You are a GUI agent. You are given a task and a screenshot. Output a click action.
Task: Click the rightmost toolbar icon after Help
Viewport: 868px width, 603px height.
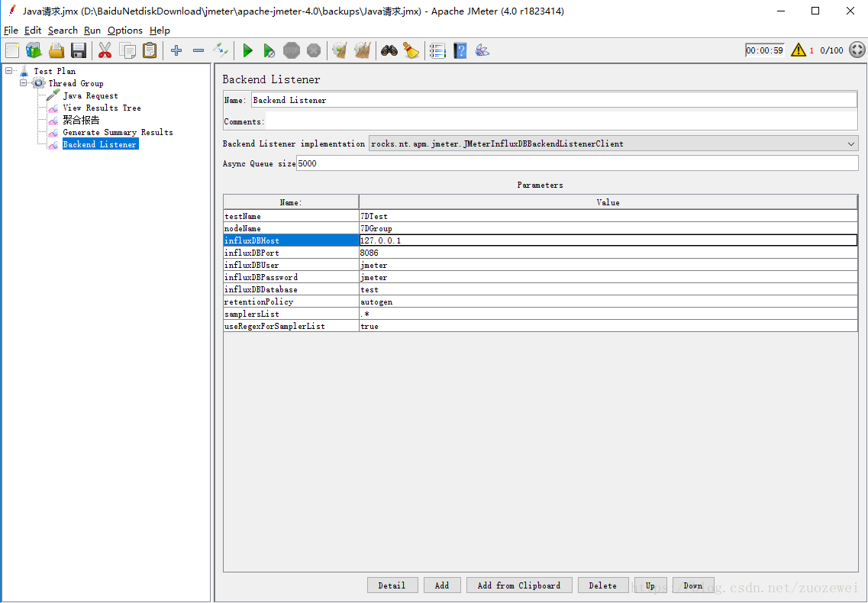482,50
